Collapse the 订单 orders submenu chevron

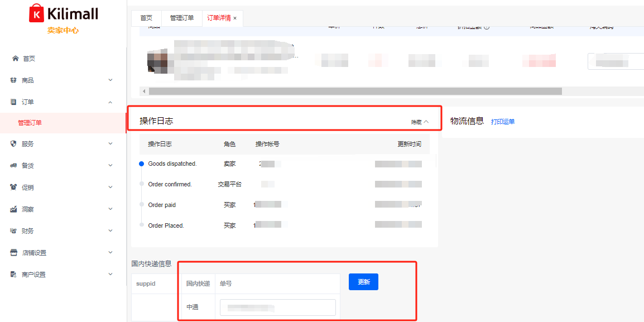click(110, 102)
